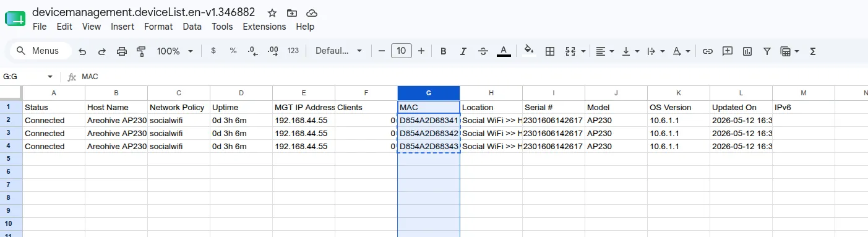Increase decimal places icon

pos(273,51)
